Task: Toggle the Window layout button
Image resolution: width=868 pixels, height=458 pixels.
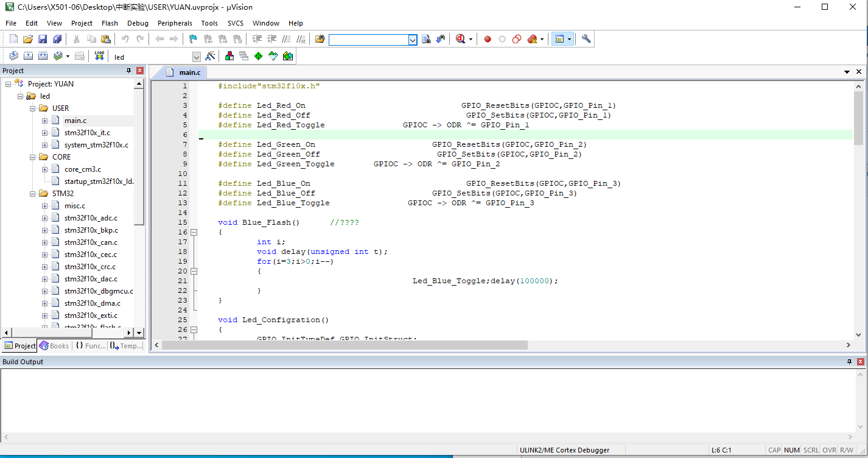Action: click(x=559, y=39)
